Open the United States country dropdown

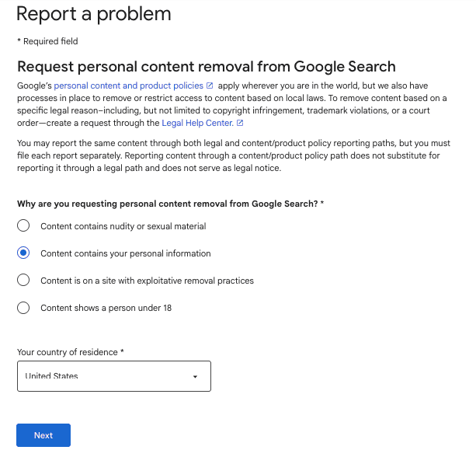pos(113,376)
